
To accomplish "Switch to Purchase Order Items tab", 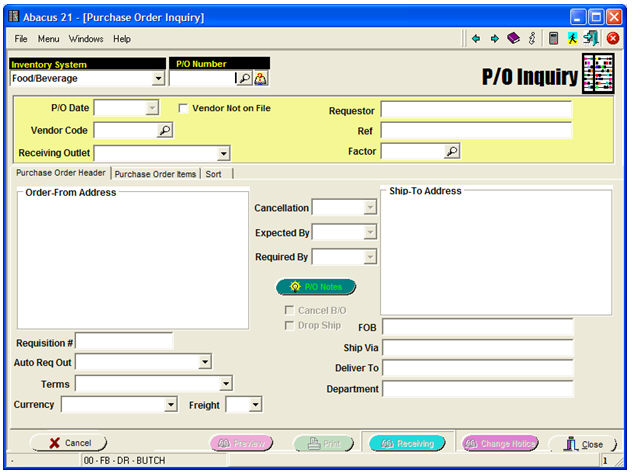I will (155, 174).
